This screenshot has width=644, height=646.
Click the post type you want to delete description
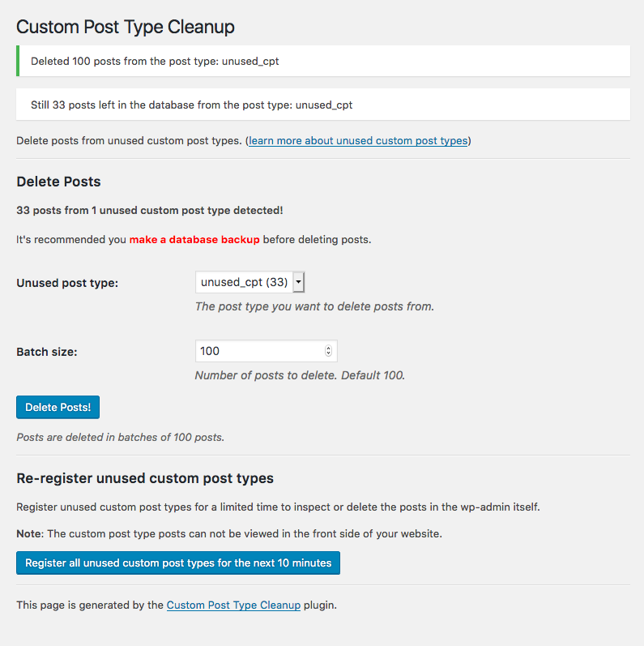tap(314, 306)
